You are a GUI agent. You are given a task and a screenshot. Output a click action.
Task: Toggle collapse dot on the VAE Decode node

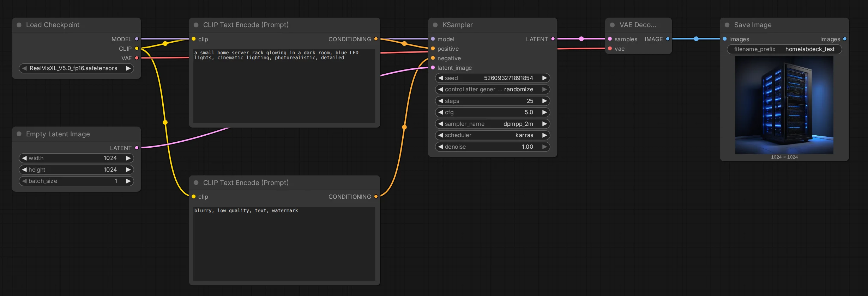(613, 25)
